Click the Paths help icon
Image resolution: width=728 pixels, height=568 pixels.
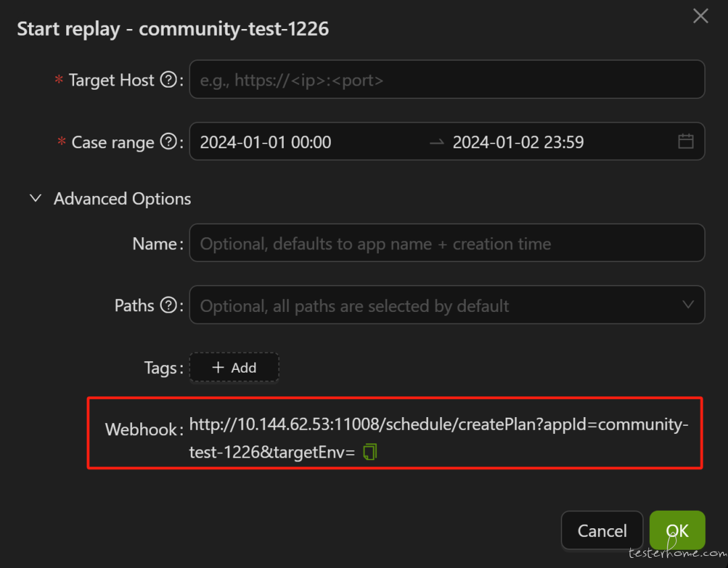pos(168,305)
